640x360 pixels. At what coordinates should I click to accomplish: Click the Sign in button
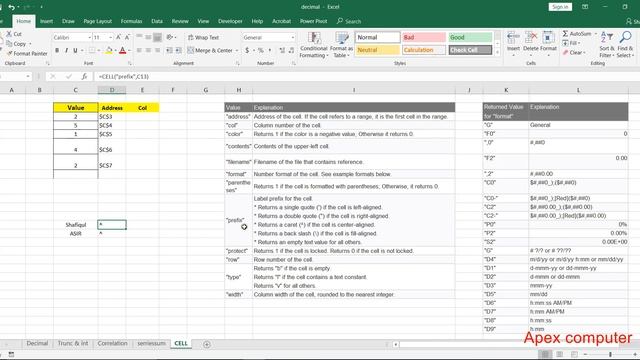coord(560,7)
